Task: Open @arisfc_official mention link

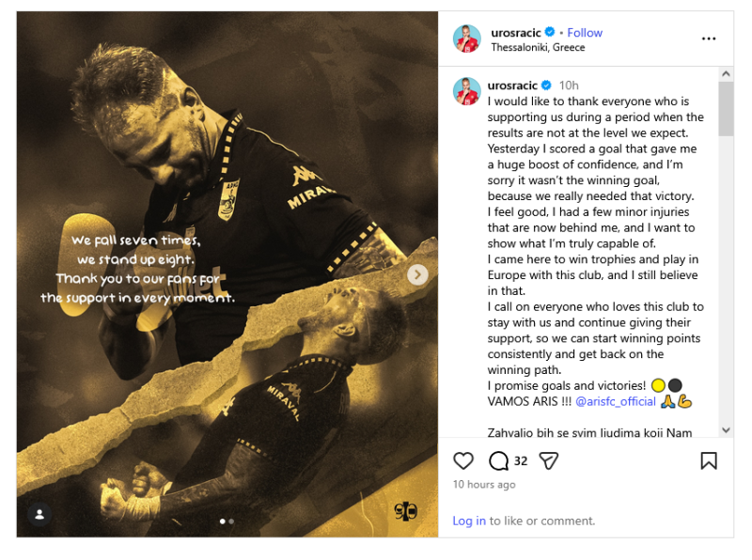Action: 616,401
